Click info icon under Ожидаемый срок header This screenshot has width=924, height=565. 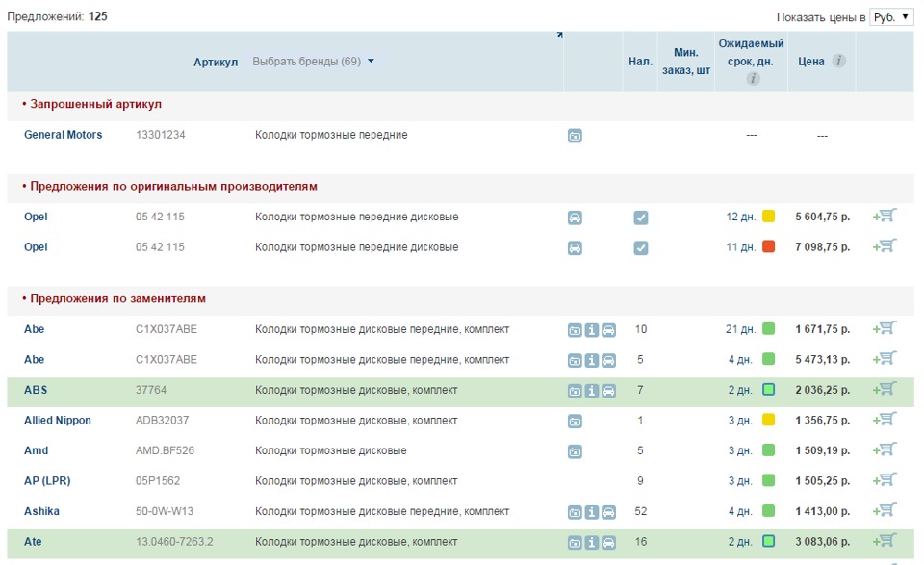(x=752, y=79)
